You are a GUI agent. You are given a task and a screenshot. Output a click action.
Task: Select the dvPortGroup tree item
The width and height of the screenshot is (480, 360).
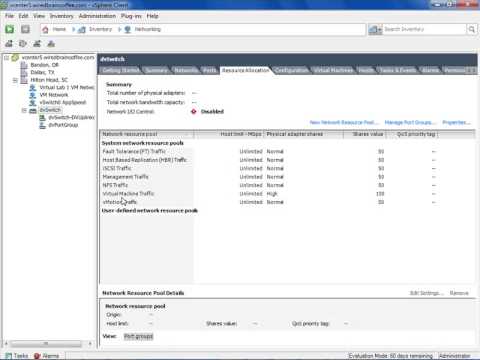pos(63,125)
